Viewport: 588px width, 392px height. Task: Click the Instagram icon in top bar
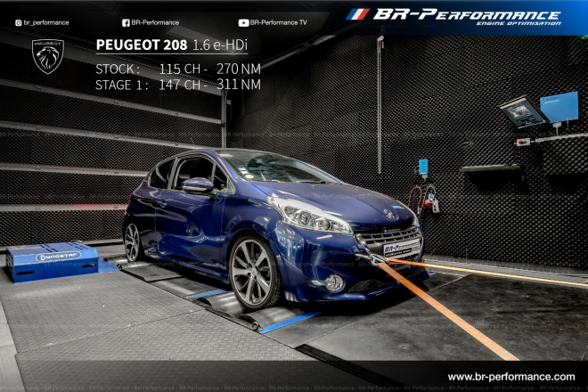(18, 22)
